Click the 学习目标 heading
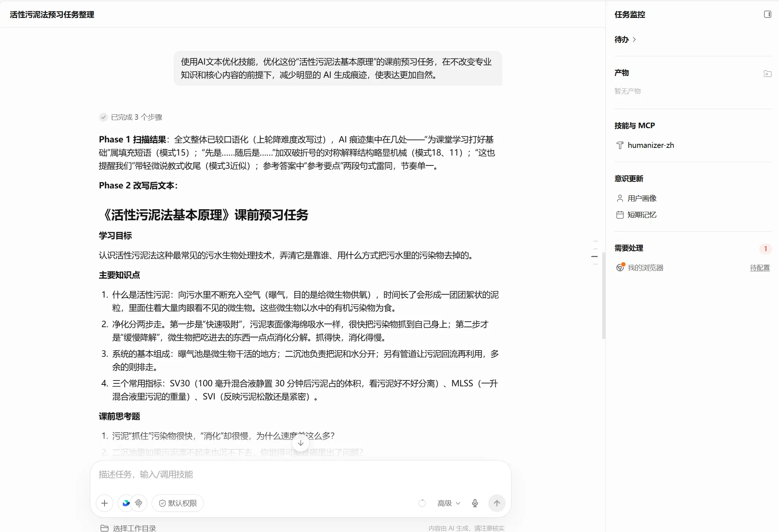779x532 pixels. tap(115, 236)
